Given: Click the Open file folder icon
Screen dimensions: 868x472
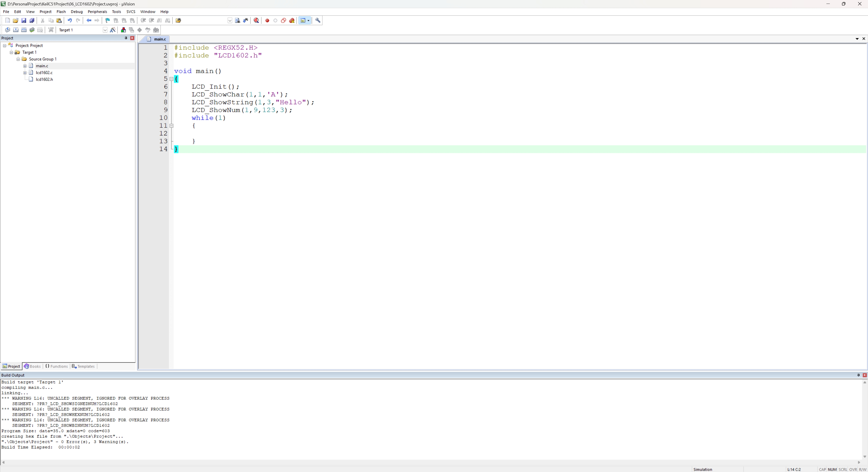Looking at the screenshot, I should (x=16, y=21).
